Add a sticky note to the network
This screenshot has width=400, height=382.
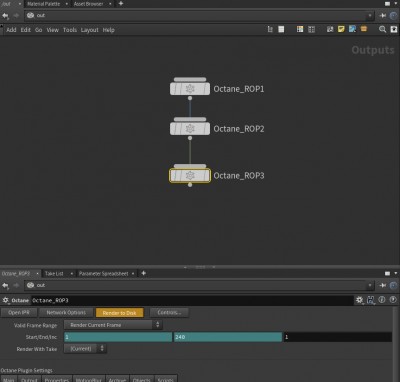[x=341, y=29]
